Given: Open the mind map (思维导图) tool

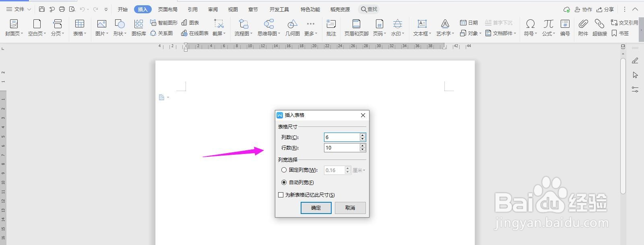Looking at the screenshot, I should [x=269, y=27].
